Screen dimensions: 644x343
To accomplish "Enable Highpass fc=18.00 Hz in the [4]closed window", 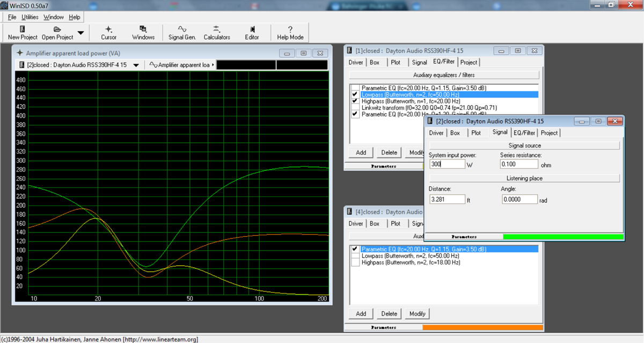I will (x=355, y=262).
